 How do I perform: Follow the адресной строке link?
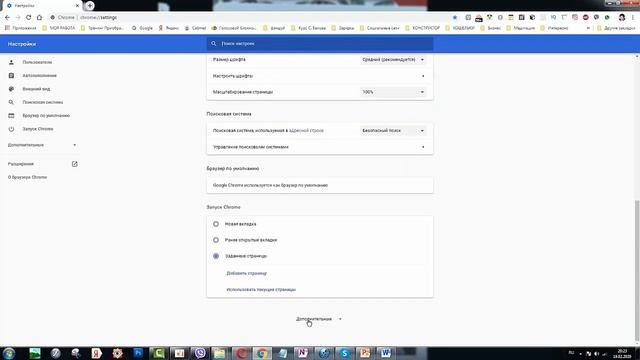(x=306, y=131)
